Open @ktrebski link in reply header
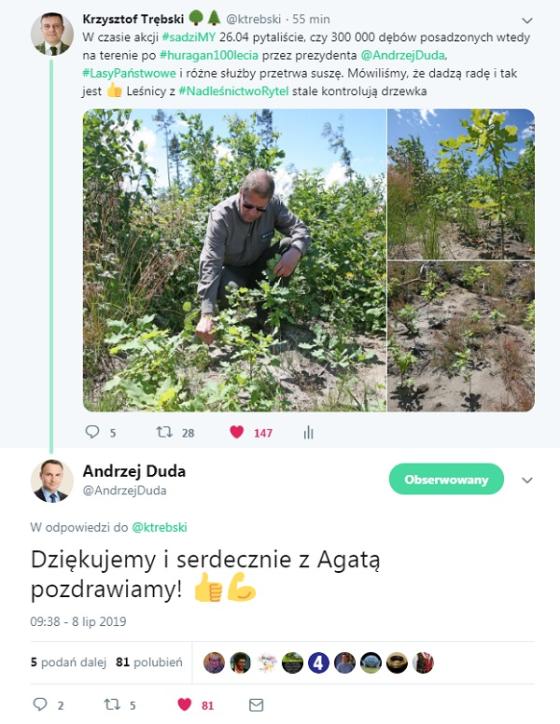560x724 pixels. coord(159,527)
